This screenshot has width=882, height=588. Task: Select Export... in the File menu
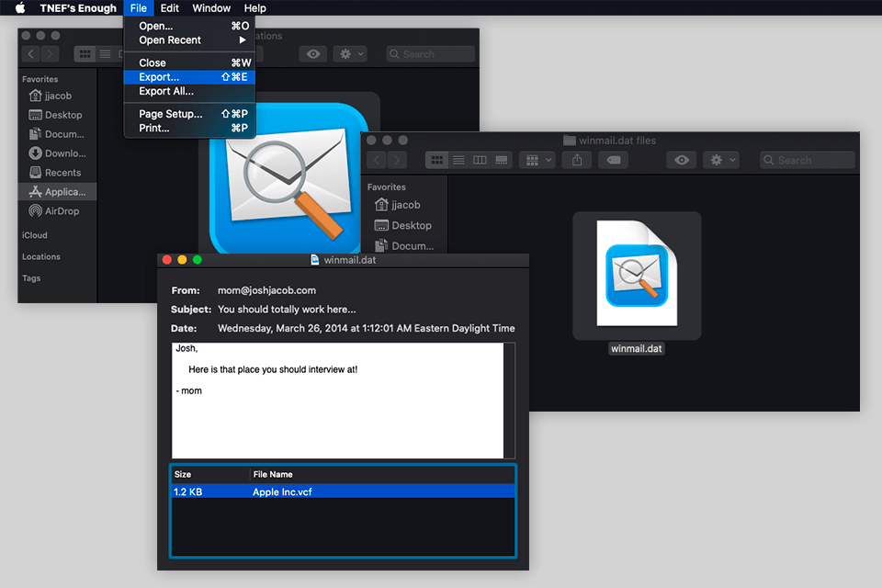click(x=189, y=76)
